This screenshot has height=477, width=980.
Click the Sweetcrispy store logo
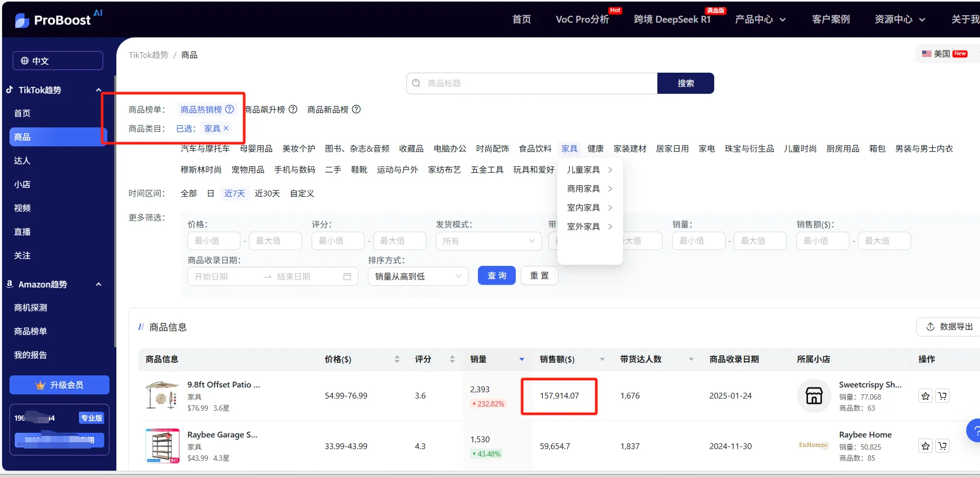(x=814, y=395)
